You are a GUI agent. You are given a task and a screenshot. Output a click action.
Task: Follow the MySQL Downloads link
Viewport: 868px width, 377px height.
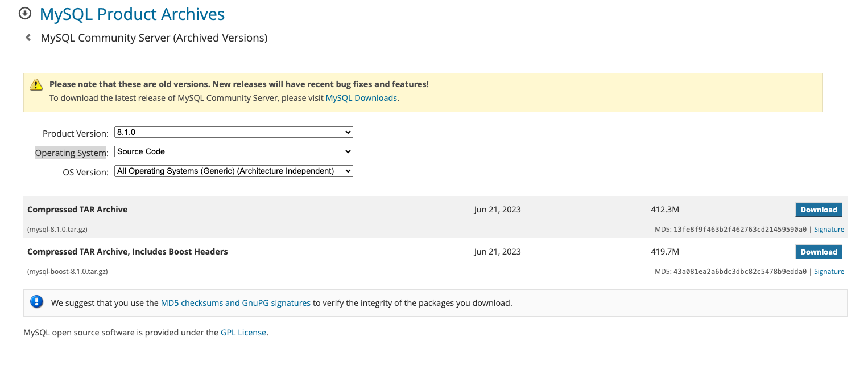tap(361, 98)
